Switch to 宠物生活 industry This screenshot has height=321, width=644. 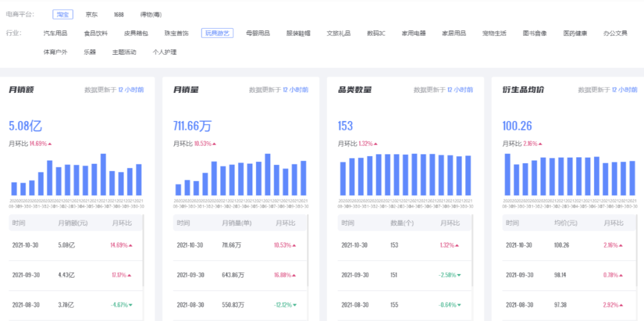pos(494,33)
